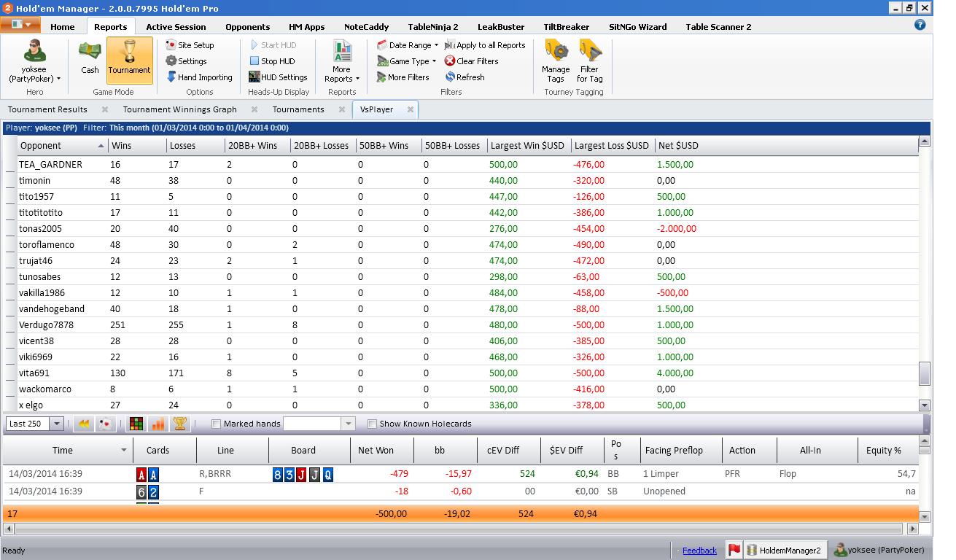Toggle row selector for timonin
The height and width of the screenshot is (560, 956).
coord(10,181)
